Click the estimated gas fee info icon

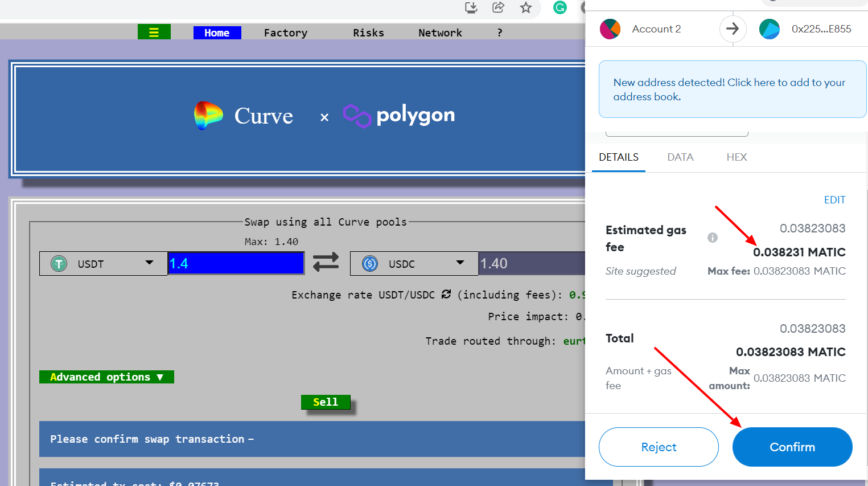click(712, 238)
